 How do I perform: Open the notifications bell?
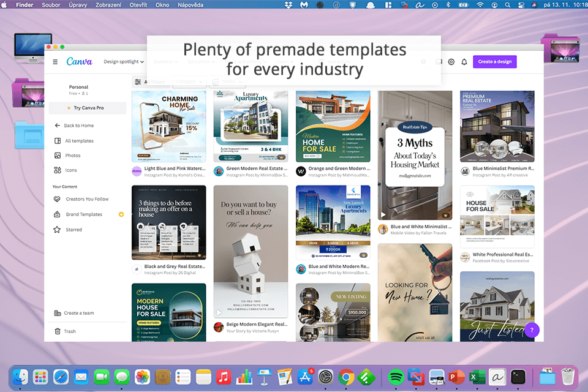pos(464,62)
